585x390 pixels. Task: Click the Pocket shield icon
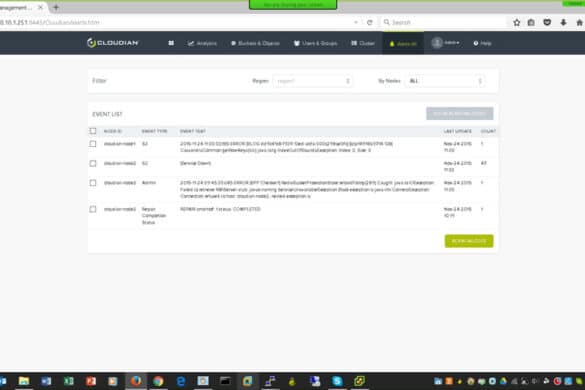pos(547,22)
